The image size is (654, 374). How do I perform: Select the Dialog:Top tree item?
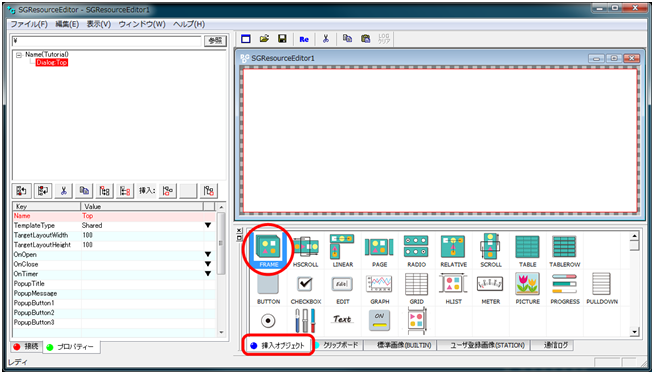coord(51,63)
